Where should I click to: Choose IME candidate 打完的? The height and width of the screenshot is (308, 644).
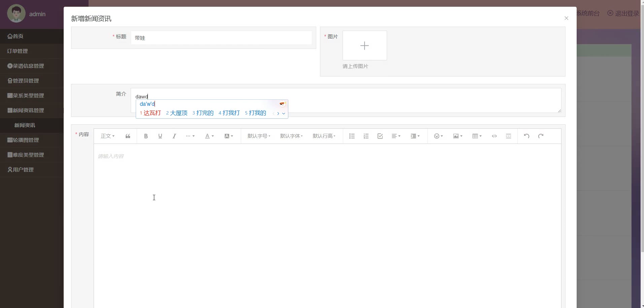coord(203,113)
